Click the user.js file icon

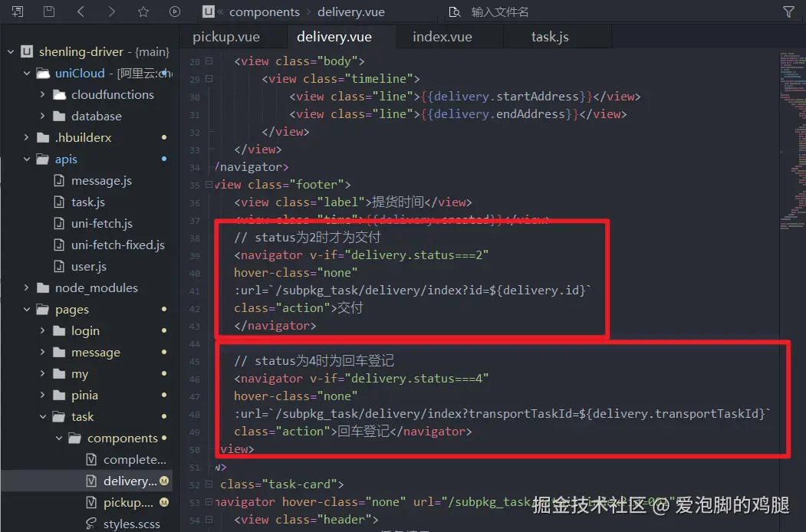pos(59,267)
